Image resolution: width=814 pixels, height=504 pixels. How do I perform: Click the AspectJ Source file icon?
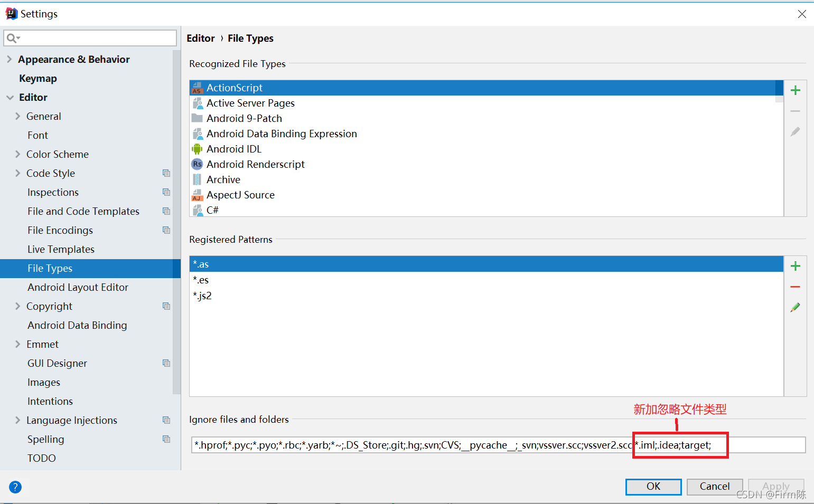point(197,195)
